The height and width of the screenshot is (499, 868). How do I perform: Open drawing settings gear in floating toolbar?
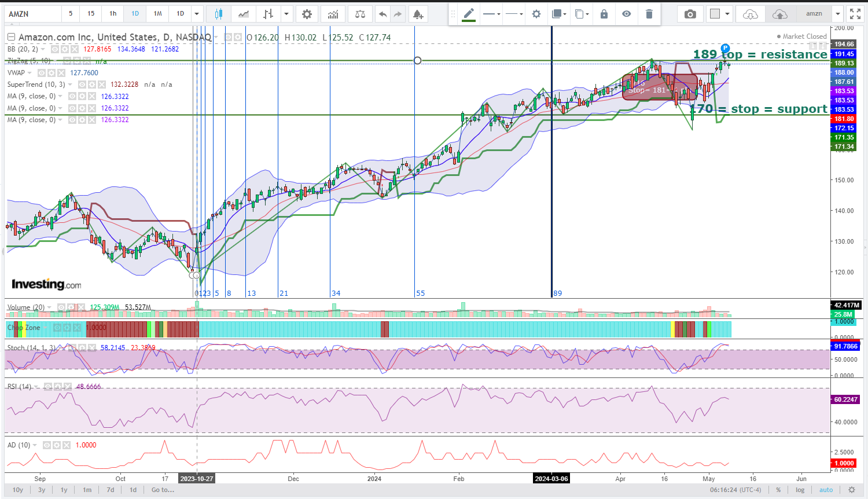click(536, 14)
